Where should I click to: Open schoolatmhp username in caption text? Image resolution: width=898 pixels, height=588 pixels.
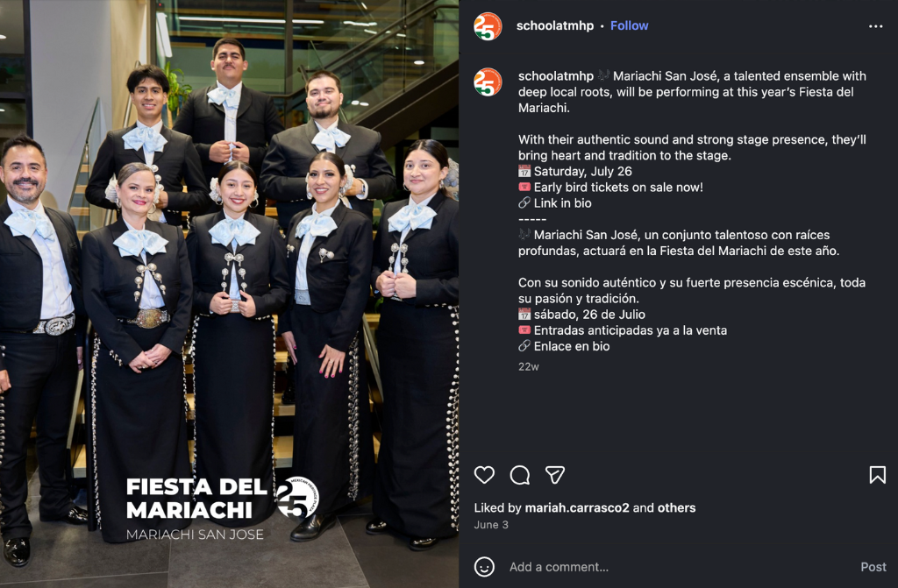555,76
